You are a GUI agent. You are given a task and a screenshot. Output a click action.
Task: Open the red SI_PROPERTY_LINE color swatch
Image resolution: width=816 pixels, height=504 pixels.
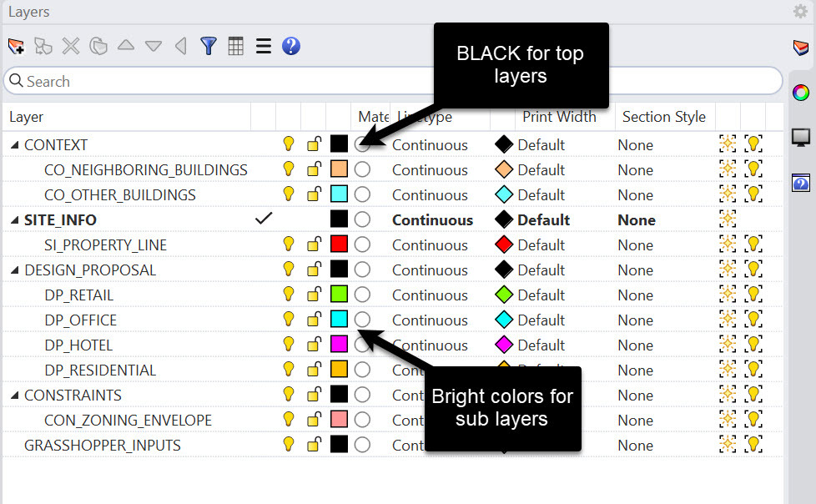tap(339, 244)
